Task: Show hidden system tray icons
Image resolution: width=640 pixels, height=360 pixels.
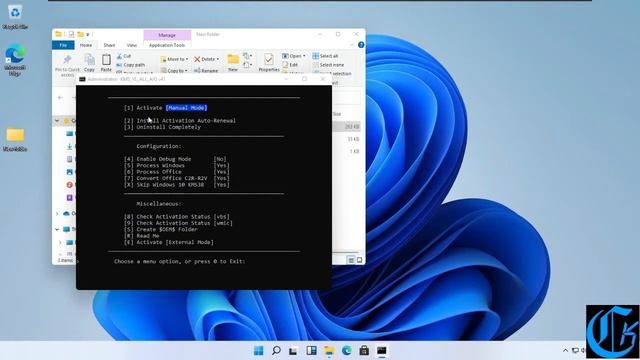Action: [x=565, y=351]
